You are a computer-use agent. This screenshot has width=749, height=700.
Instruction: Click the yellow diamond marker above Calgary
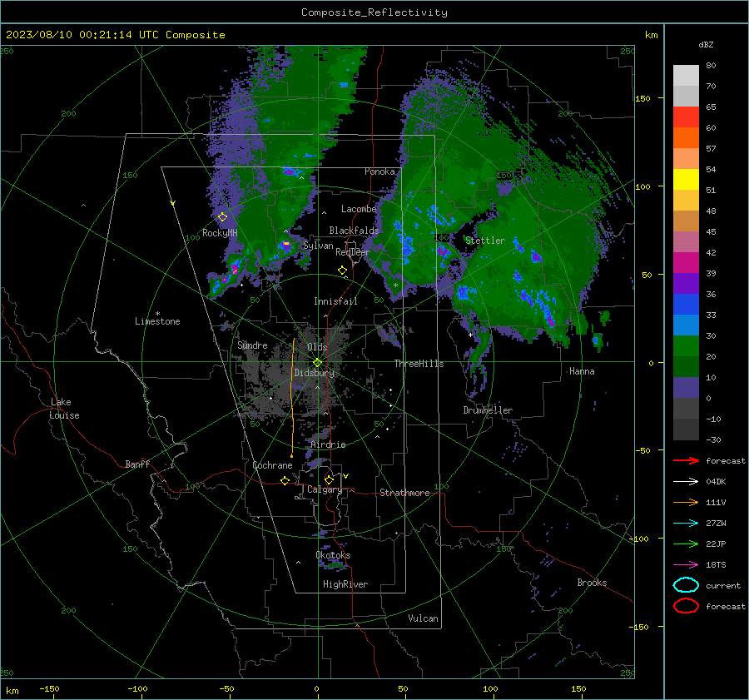[329, 479]
